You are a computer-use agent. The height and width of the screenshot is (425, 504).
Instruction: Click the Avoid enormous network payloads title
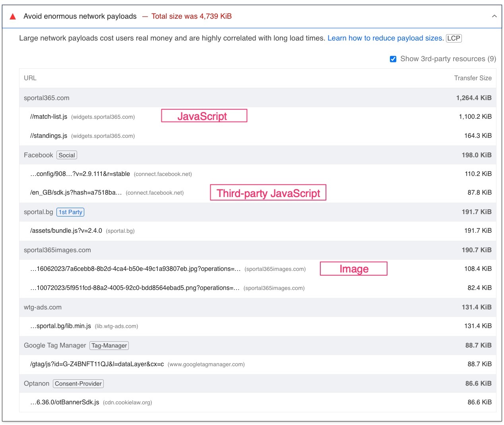point(80,16)
